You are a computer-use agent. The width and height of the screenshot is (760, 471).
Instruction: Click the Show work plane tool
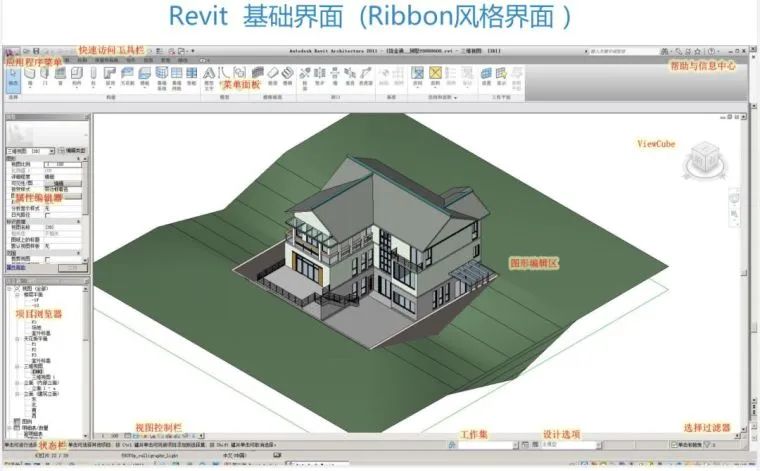click(501, 77)
